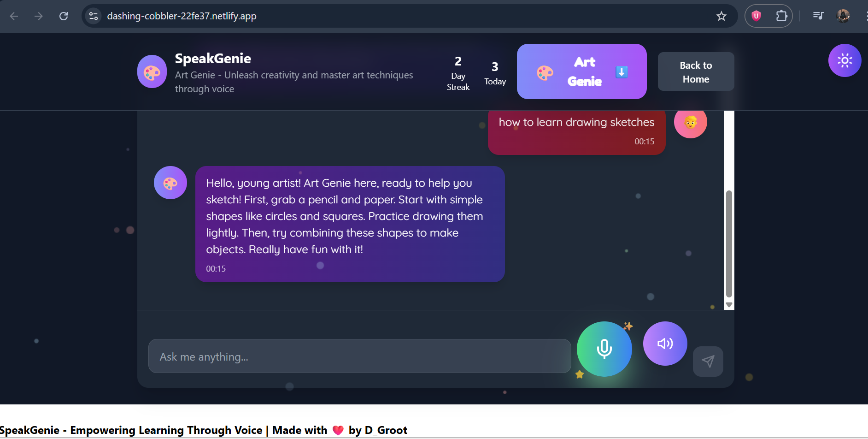868x439 pixels.
Task: Focus the Ask me anything input field
Action: point(359,356)
